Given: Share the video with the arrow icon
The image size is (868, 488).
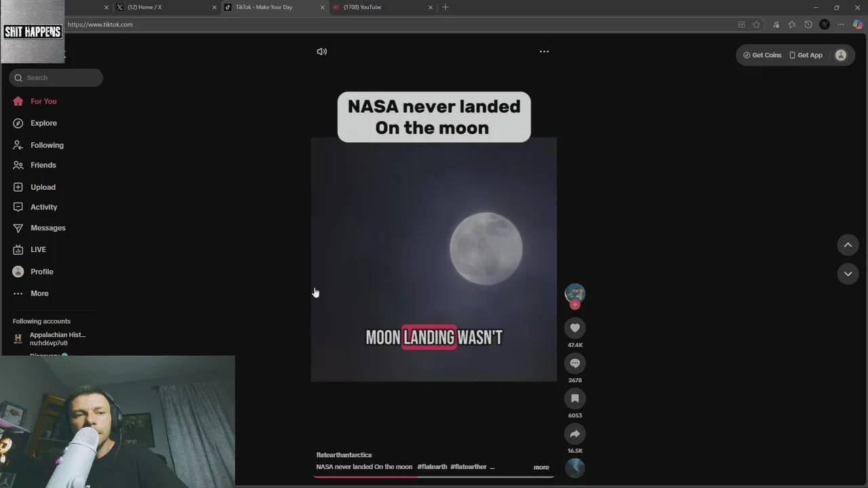Looking at the screenshot, I should click(x=575, y=434).
